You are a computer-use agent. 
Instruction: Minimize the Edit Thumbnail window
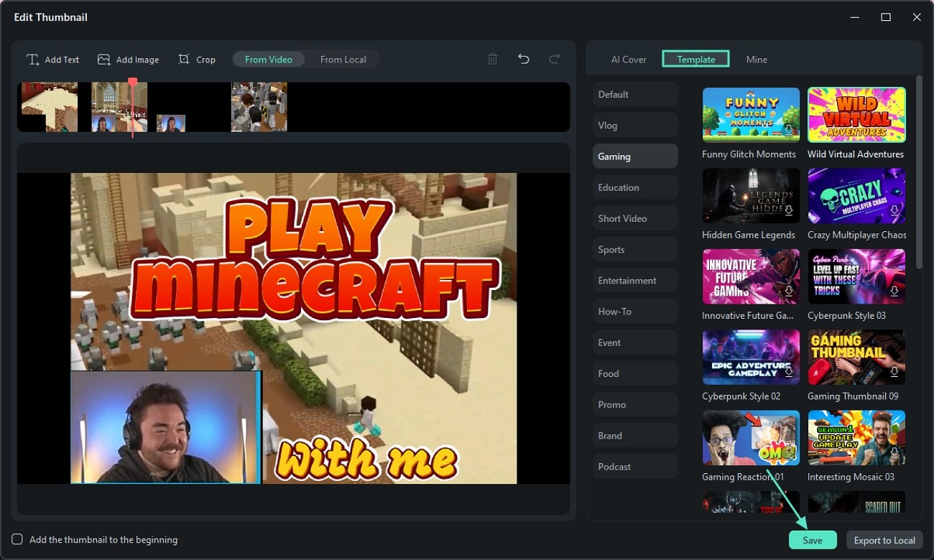[x=855, y=17]
